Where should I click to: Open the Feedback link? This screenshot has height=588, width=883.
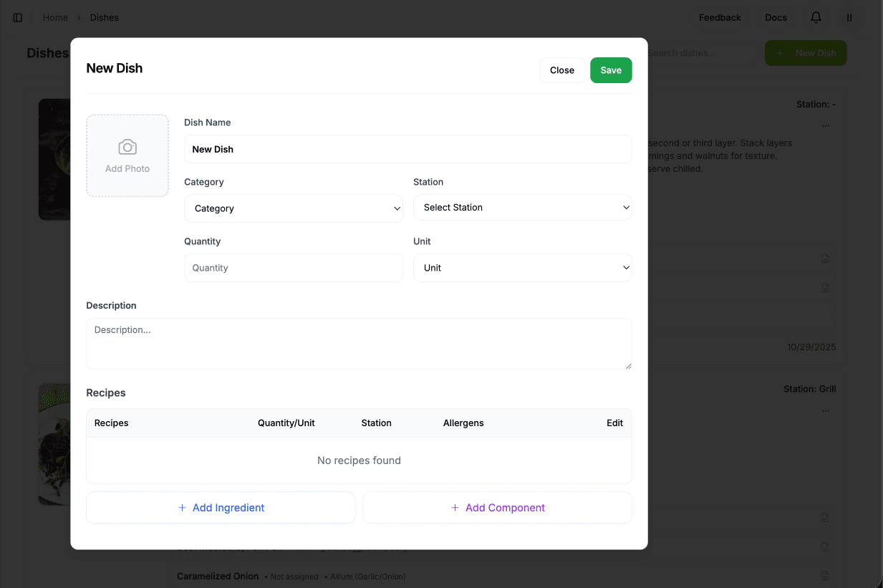pyautogui.click(x=720, y=18)
